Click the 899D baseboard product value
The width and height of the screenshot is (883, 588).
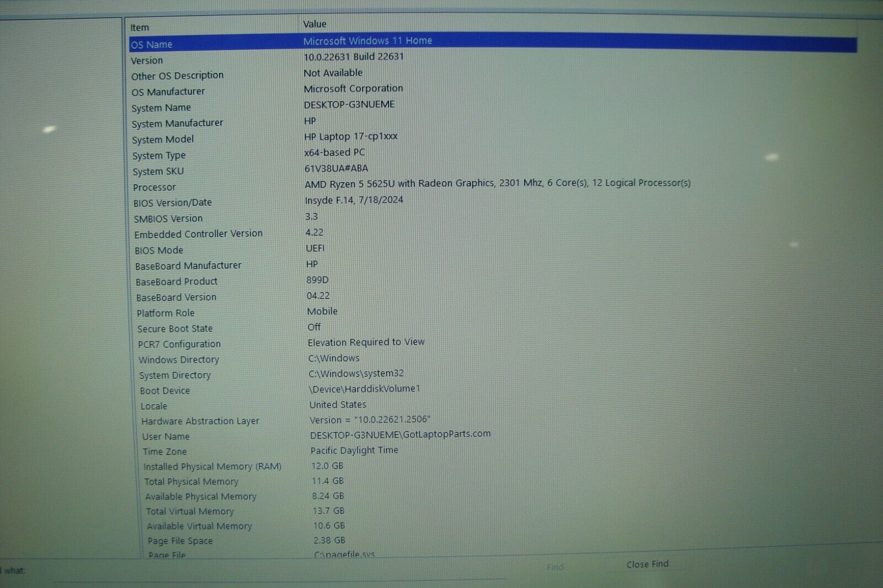tap(317, 280)
